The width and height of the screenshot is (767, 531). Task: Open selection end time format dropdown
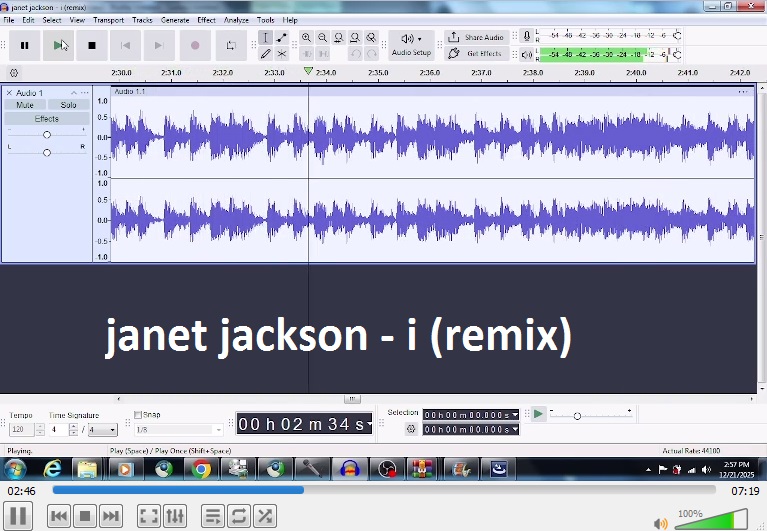515,429
